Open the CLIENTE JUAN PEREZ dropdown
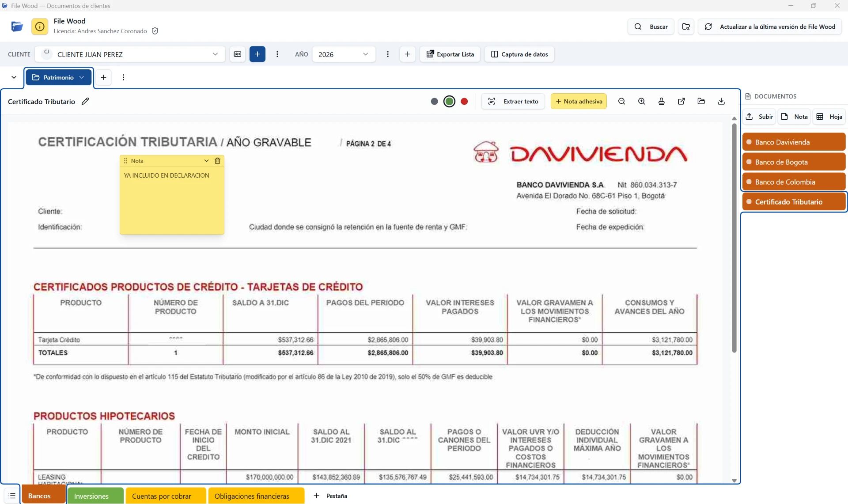Image resolution: width=848 pixels, height=504 pixels. click(130, 54)
